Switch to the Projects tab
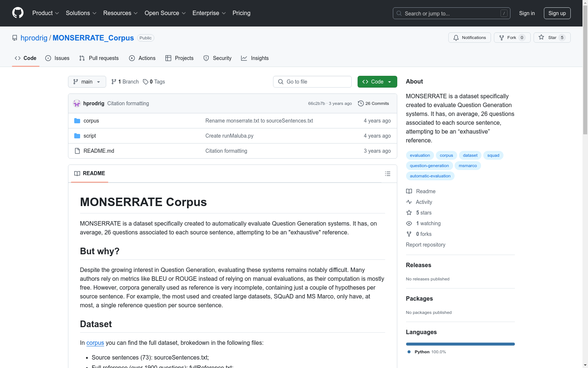Image resolution: width=588 pixels, height=368 pixels. coord(179,58)
